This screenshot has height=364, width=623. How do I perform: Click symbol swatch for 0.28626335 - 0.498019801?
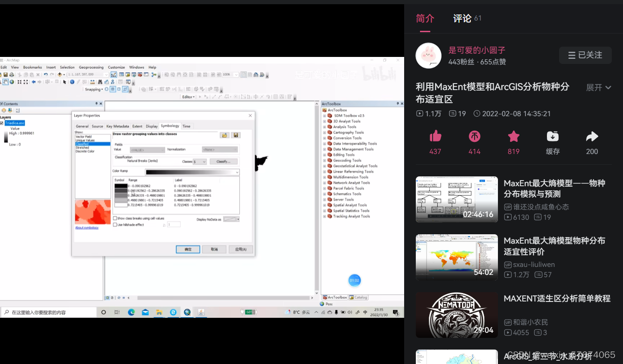[x=120, y=196]
